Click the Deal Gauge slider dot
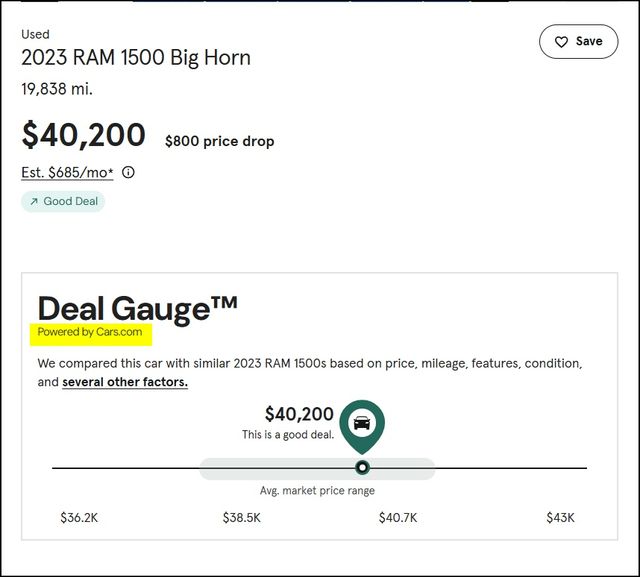 point(362,467)
